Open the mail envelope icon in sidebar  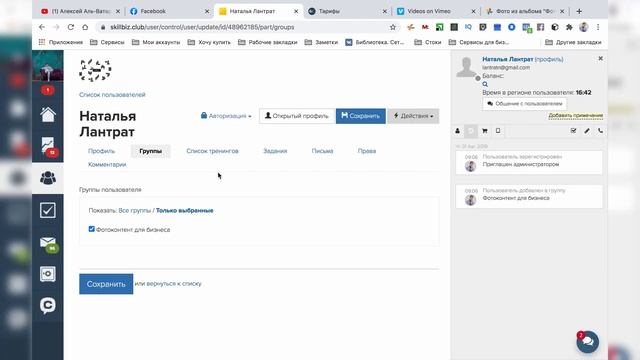click(48, 242)
